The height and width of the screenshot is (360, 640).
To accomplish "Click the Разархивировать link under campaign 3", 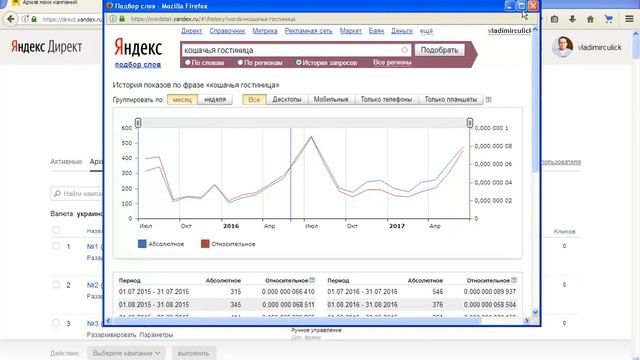I will pos(111,335).
